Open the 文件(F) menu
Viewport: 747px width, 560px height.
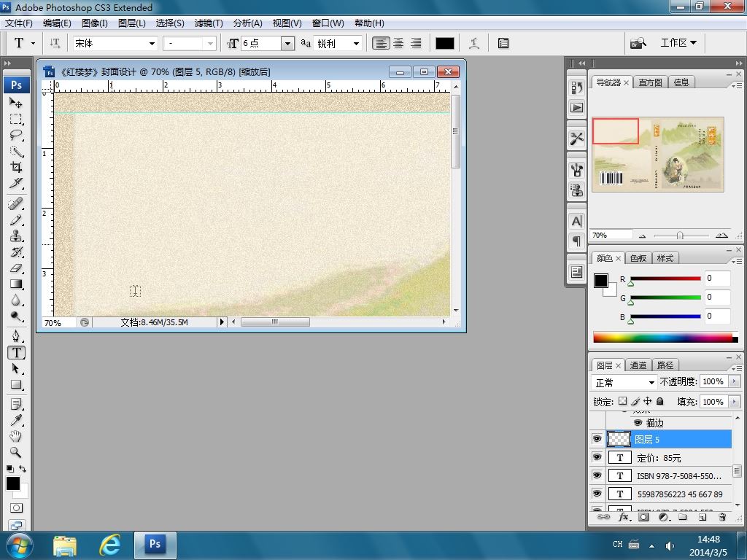pyautogui.click(x=18, y=23)
